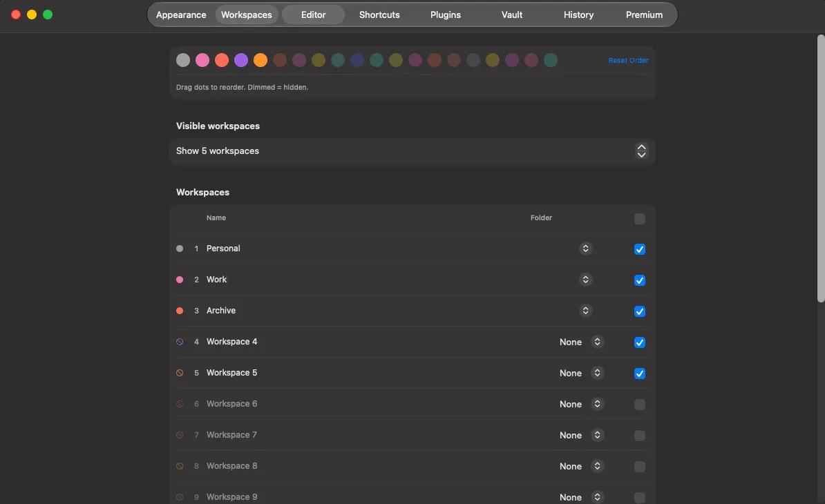This screenshot has width=825, height=504.
Task: Uncheck the Workspace 5 checkbox
Action: (x=639, y=373)
